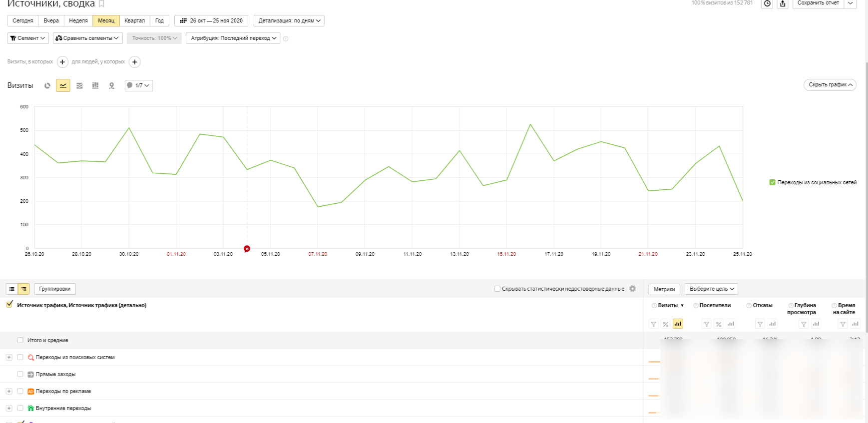Open the export report icon

coord(783,3)
